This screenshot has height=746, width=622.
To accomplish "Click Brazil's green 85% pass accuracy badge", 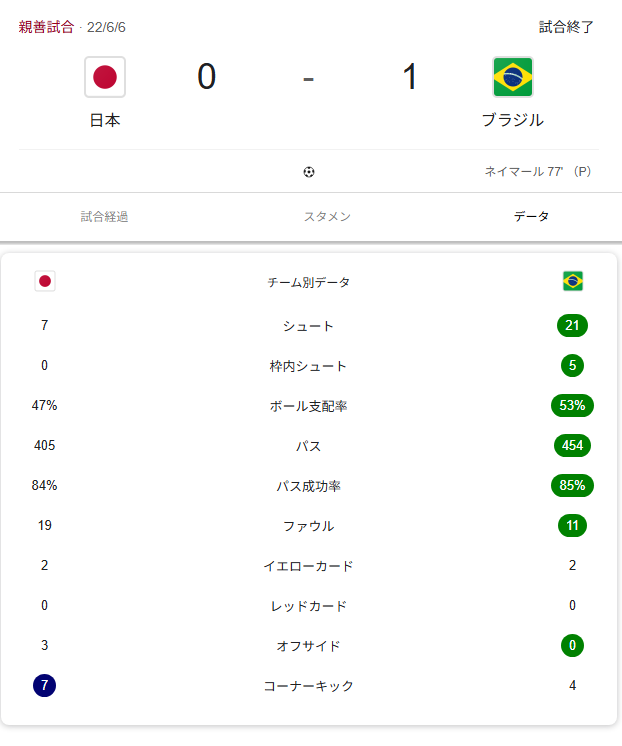I will coord(573,486).
